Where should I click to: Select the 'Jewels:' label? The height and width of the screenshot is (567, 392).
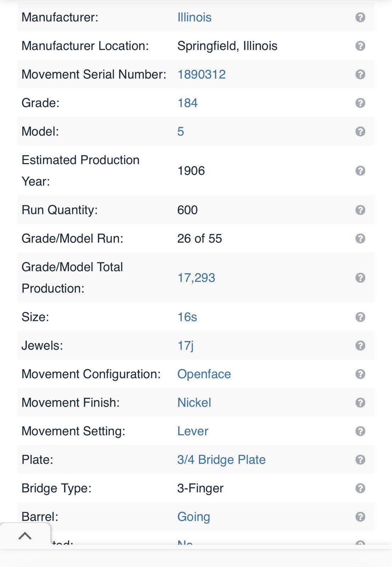tap(42, 346)
